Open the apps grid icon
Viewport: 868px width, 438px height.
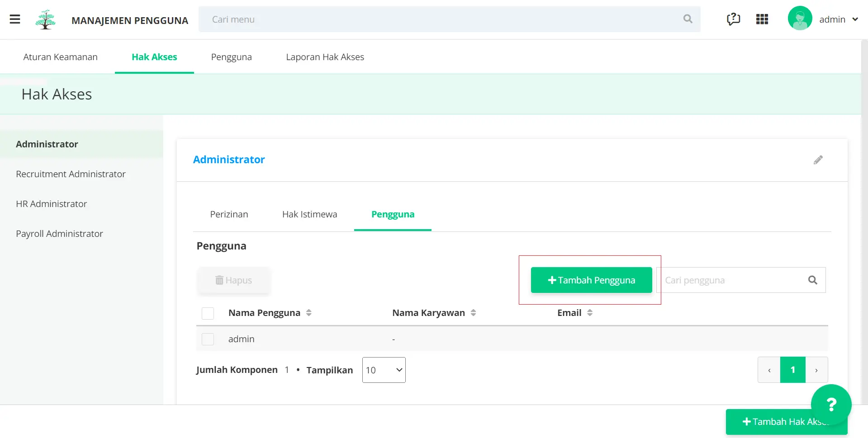(762, 19)
